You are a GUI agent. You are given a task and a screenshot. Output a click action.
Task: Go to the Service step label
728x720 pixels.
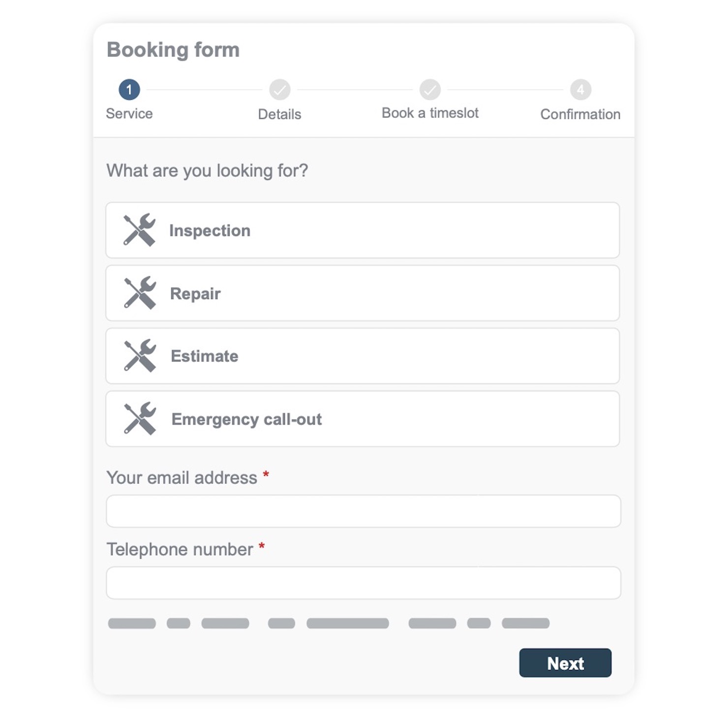tap(129, 114)
